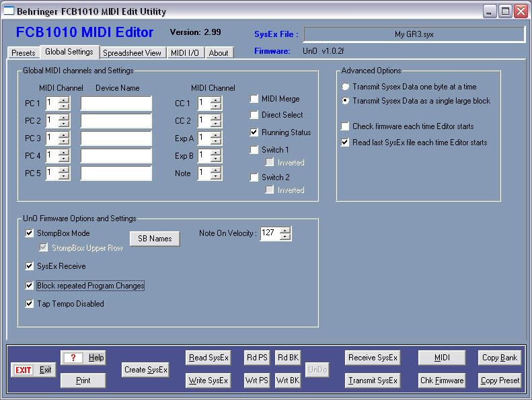Decrease the Note On Velocity value
Viewport: 532px width, 400px height.
click(x=285, y=237)
